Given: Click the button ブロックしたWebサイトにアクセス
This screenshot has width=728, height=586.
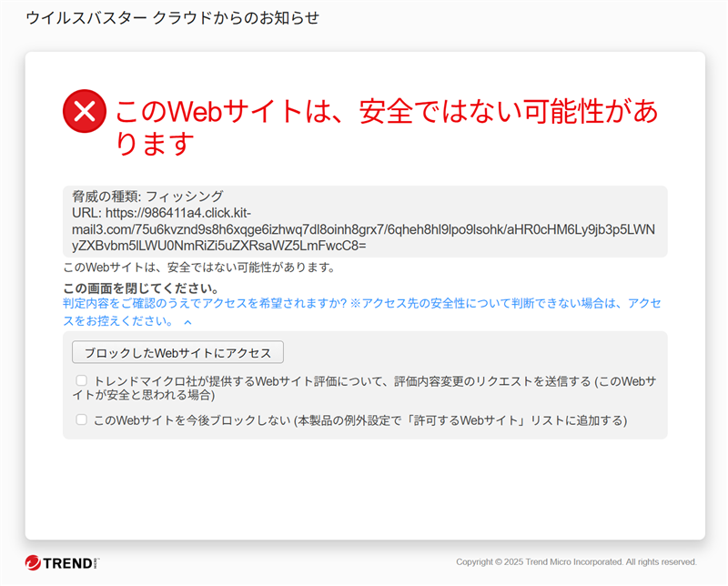Looking at the screenshot, I should (x=177, y=352).
